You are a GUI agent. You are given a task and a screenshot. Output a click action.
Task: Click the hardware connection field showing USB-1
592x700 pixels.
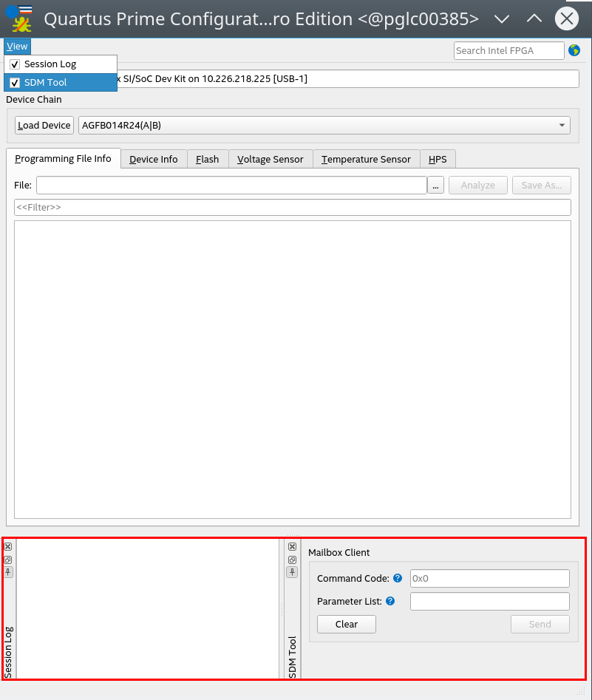(x=293, y=79)
